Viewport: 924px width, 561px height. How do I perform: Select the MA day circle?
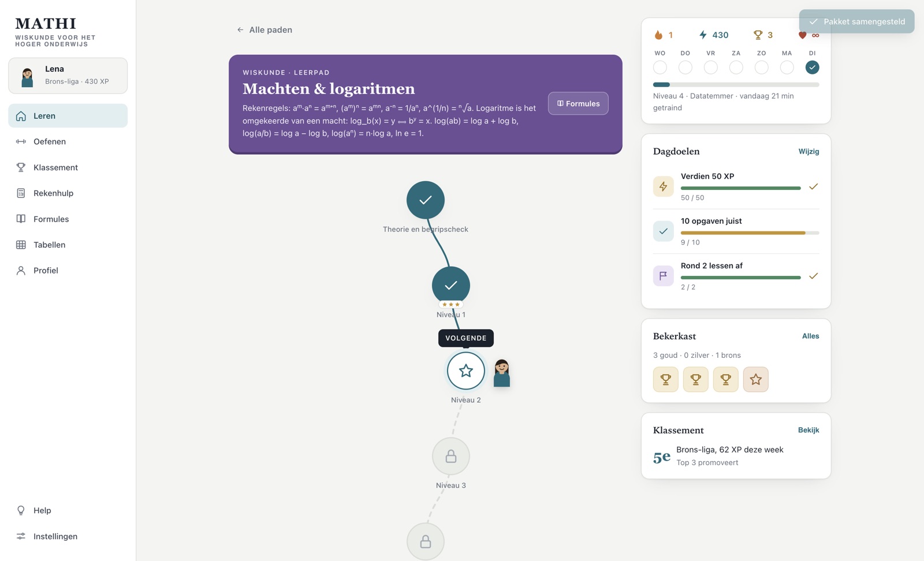click(787, 68)
